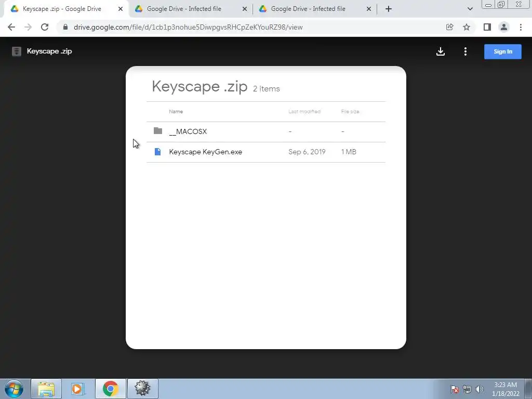Go back to the previous page
532x399 pixels.
[x=11, y=27]
